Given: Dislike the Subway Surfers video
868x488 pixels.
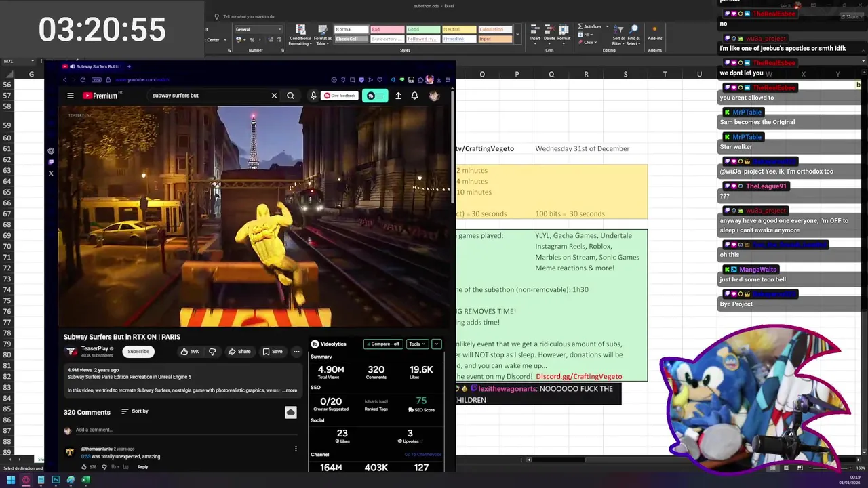Looking at the screenshot, I should click(212, 351).
